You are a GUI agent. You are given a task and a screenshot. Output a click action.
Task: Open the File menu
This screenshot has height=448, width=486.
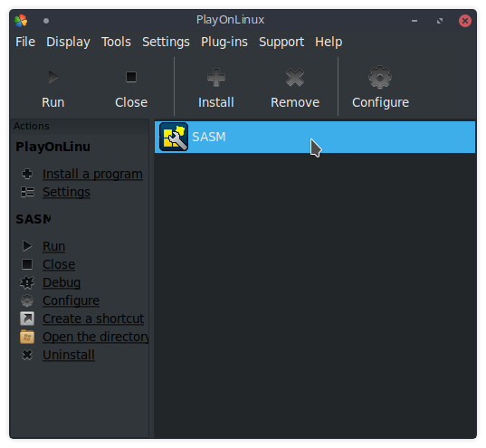[x=25, y=42]
